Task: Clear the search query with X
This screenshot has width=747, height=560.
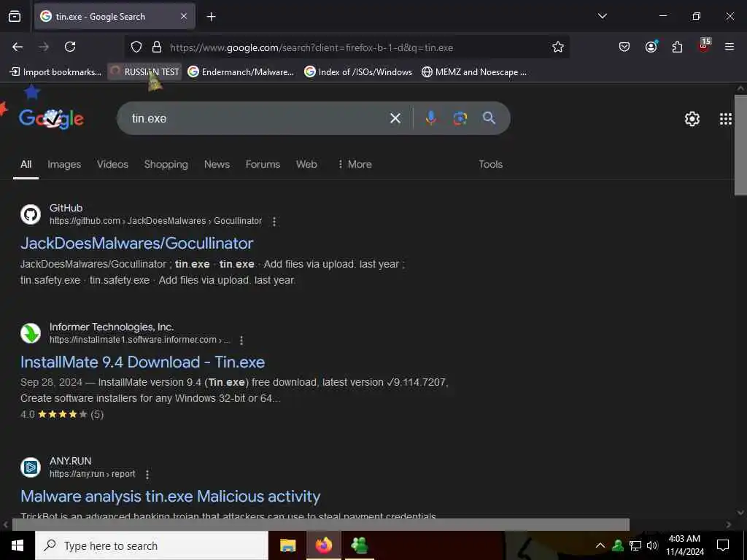Action: [395, 118]
